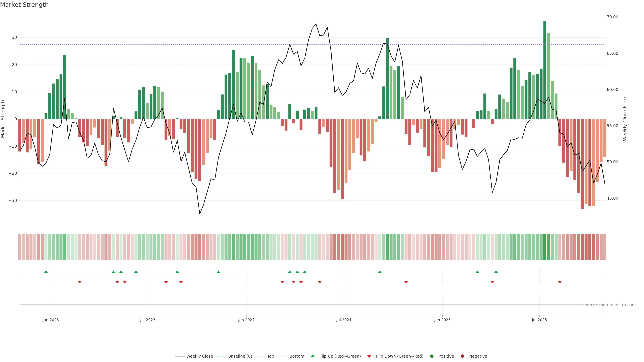Click the Market Strength chart title

[24, 5]
